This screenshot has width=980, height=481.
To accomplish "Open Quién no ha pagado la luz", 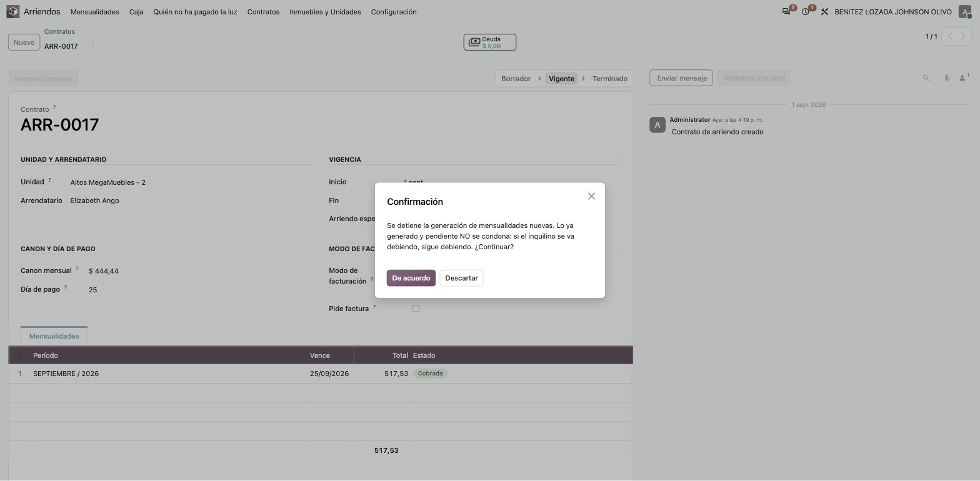I will click(196, 12).
